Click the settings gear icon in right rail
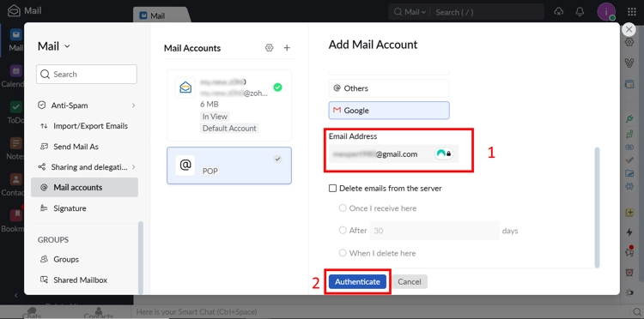The image size is (644, 319). [629, 42]
